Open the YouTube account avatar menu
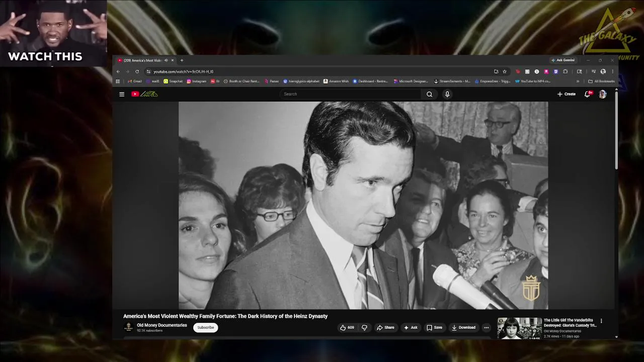The width and height of the screenshot is (644, 362). [x=603, y=94]
